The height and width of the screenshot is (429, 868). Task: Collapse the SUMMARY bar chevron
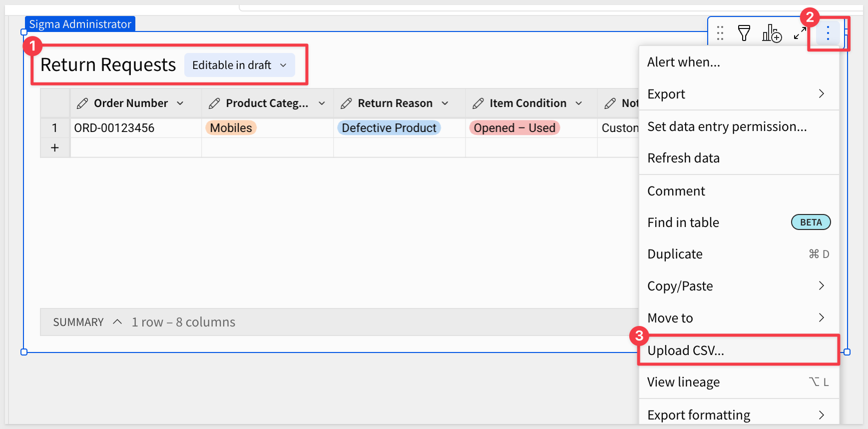117,322
